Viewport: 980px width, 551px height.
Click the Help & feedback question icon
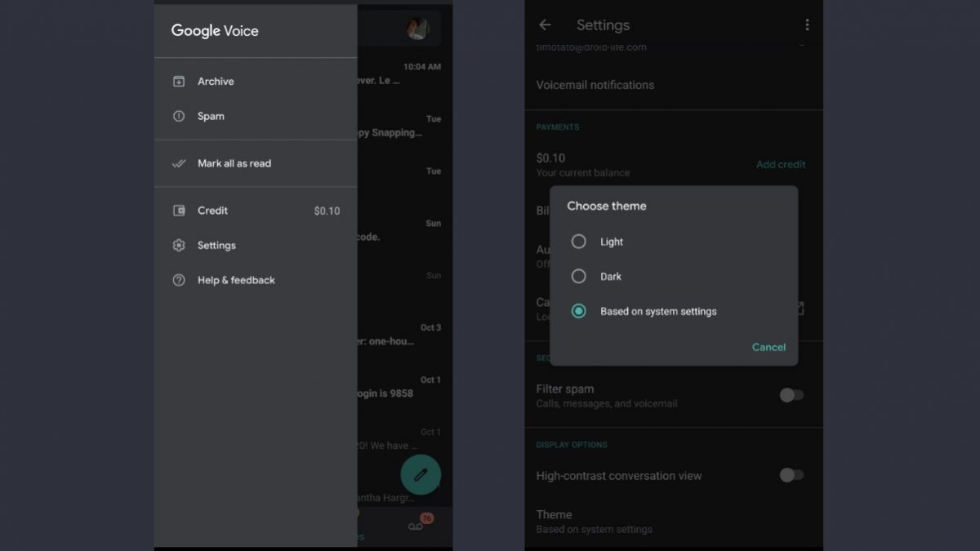pyautogui.click(x=179, y=280)
